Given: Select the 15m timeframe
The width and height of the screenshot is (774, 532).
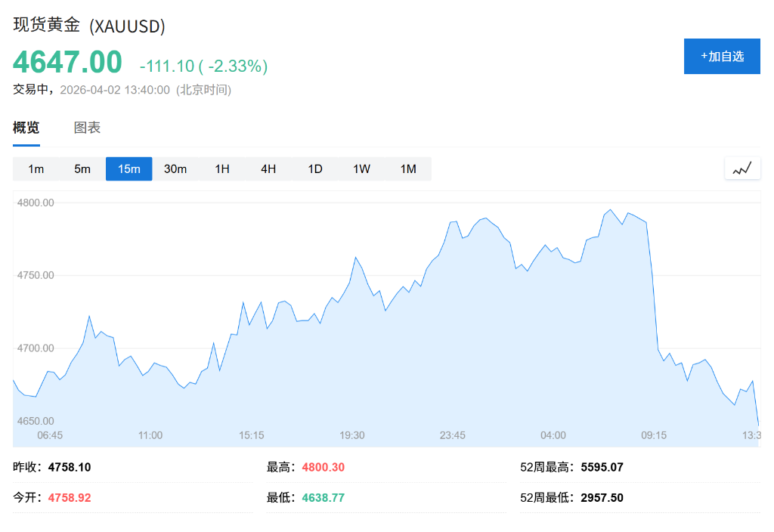Looking at the screenshot, I should 128,169.
